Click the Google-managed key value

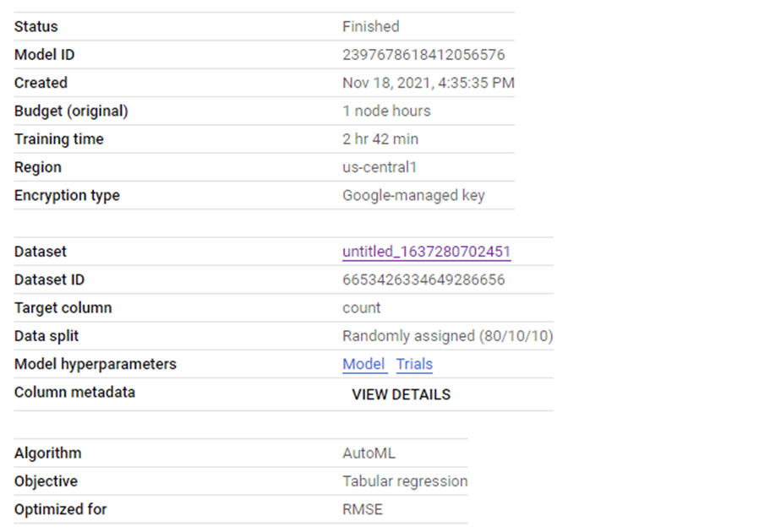(x=413, y=195)
